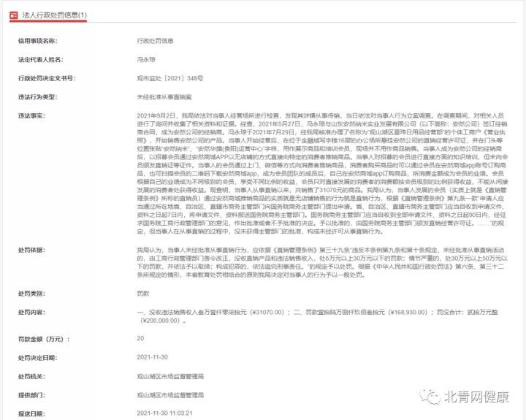The height and width of the screenshot is (420, 526).
Task: Click the 北青网健康 watermark text
Action: (x=476, y=397)
